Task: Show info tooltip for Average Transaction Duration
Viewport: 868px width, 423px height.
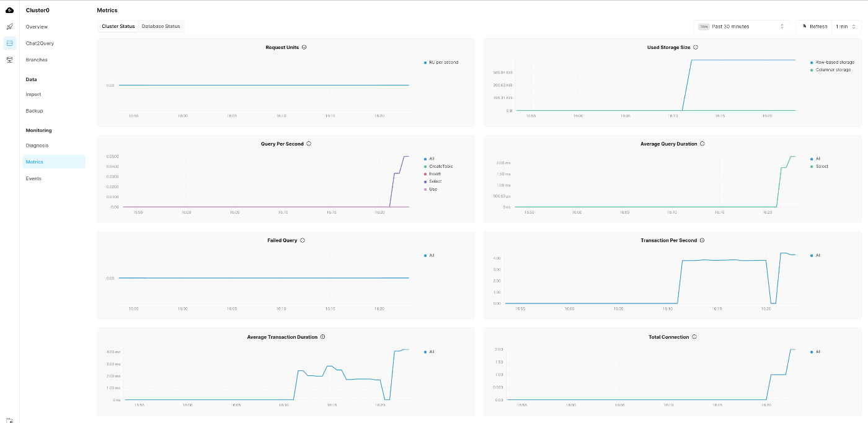Action: pyautogui.click(x=323, y=337)
